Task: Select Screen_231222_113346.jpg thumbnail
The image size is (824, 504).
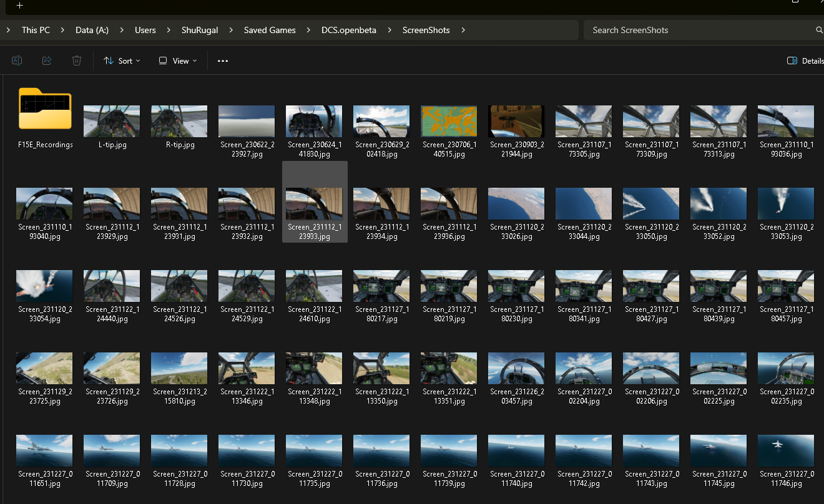Action: 247,368
